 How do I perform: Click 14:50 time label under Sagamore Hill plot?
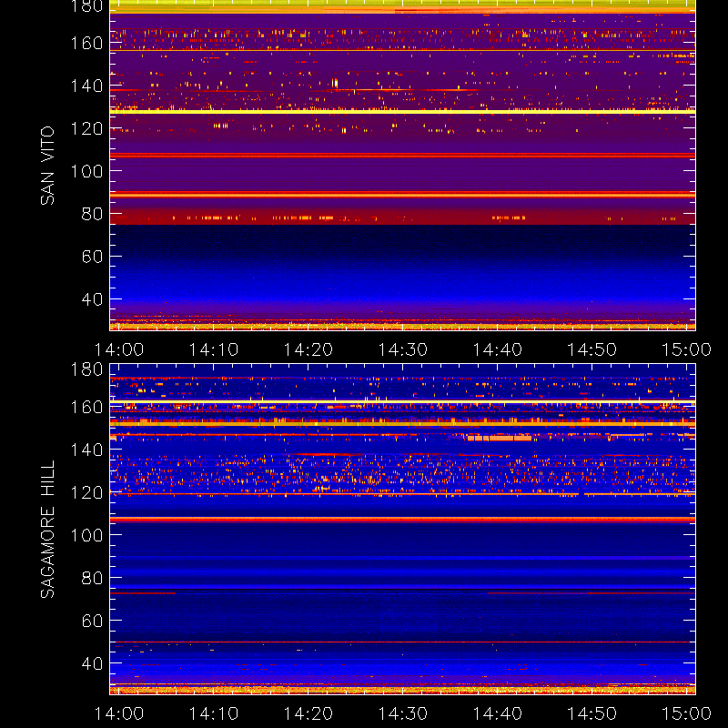click(592, 713)
